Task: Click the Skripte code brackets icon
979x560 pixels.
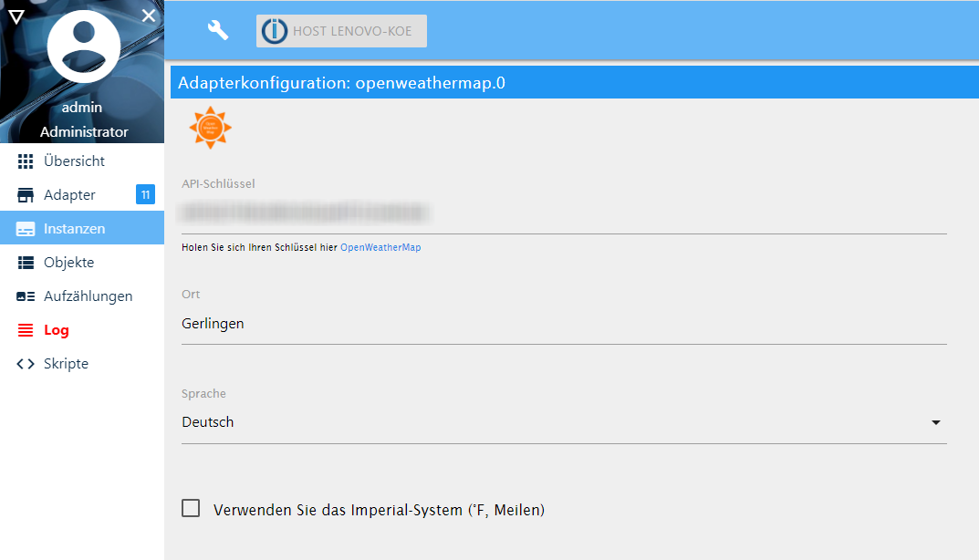Action: 26,364
